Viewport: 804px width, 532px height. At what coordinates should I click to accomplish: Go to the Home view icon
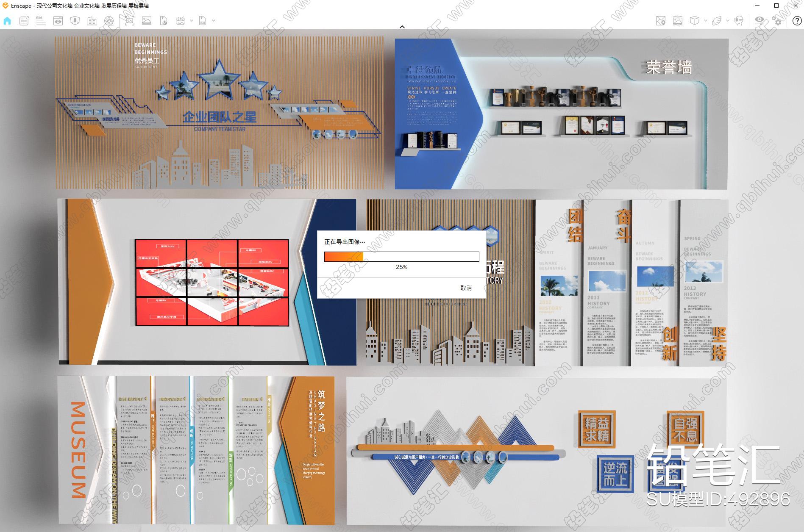click(x=7, y=20)
